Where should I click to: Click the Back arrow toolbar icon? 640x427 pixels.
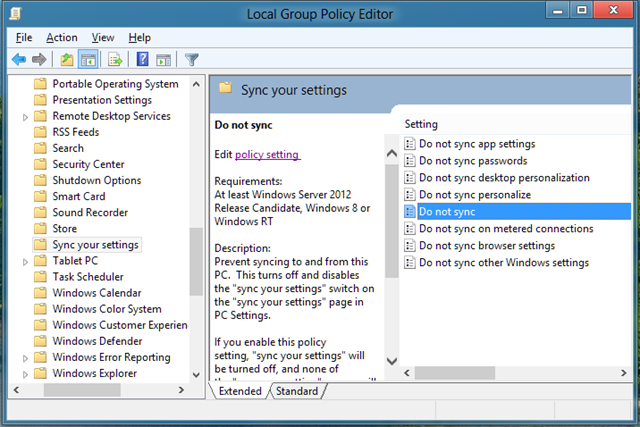click(x=18, y=60)
